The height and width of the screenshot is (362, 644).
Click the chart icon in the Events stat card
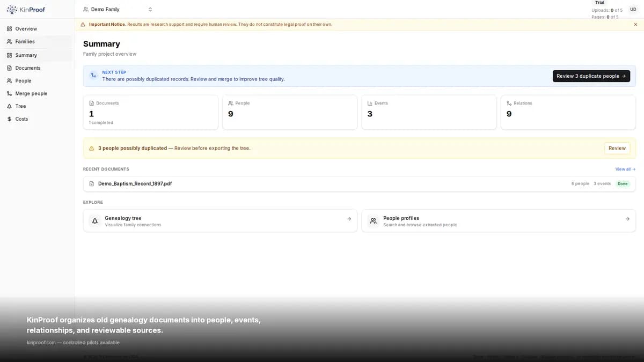(x=370, y=103)
